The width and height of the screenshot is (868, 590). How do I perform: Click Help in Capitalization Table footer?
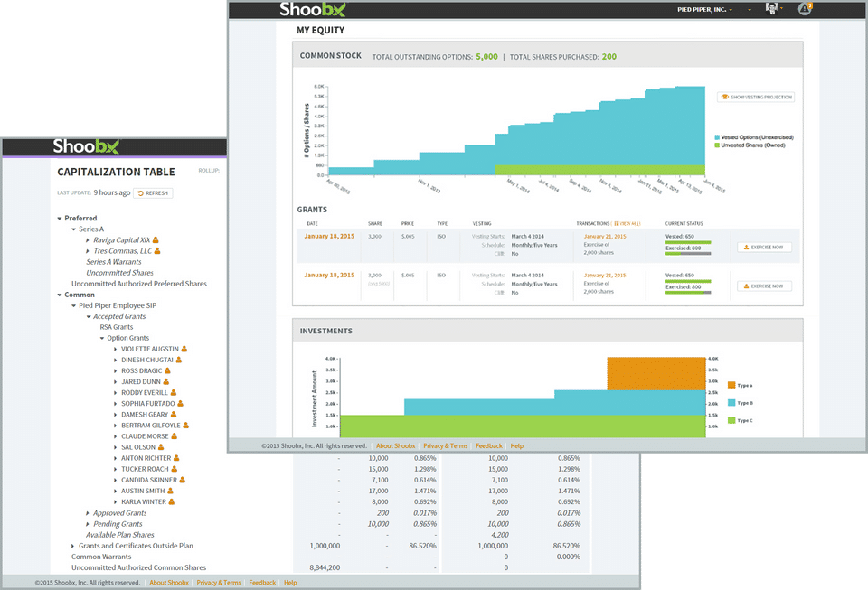[290, 582]
